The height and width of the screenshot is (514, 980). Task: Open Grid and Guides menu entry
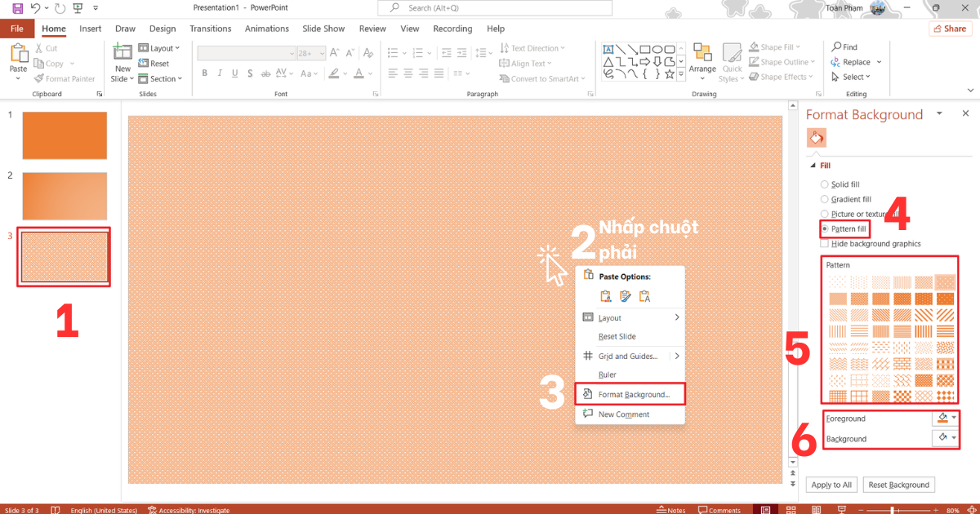coord(630,356)
